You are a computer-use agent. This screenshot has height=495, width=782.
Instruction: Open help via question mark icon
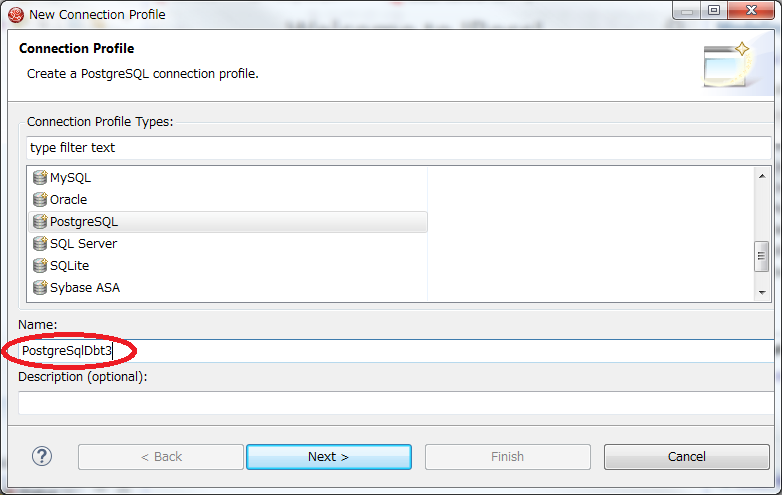coord(42,456)
